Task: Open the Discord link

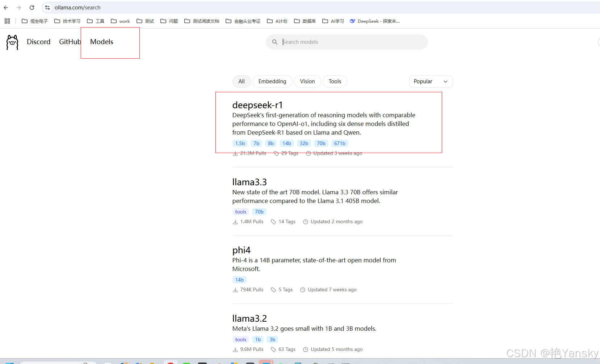Action: pos(38,42)
